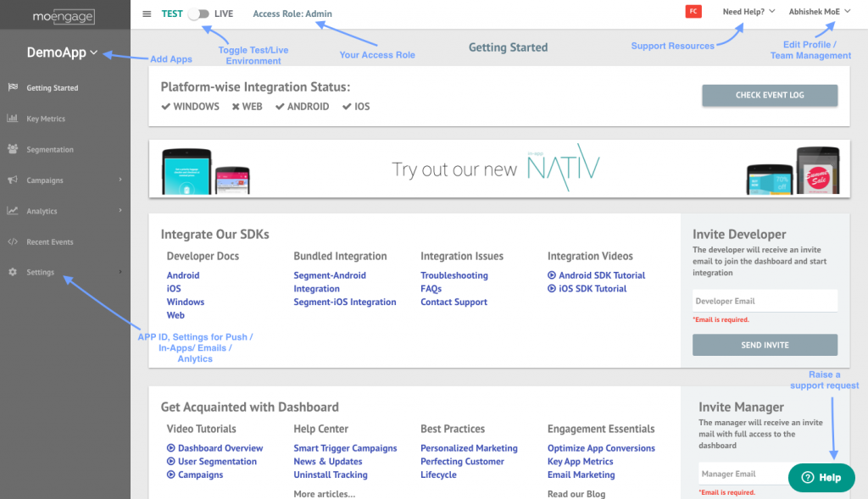The image size is (868, 499).
Task: Expand the Need Help? dropdown
Action: pos(748,12)
